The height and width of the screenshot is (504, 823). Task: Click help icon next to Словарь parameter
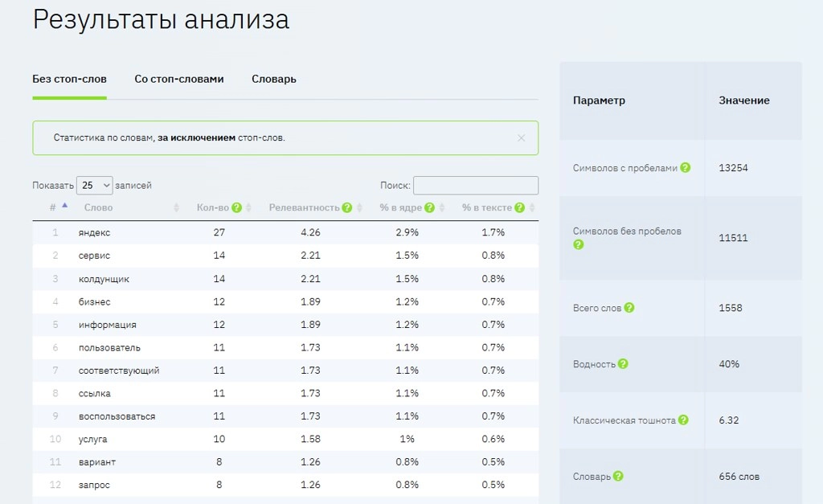618,476
